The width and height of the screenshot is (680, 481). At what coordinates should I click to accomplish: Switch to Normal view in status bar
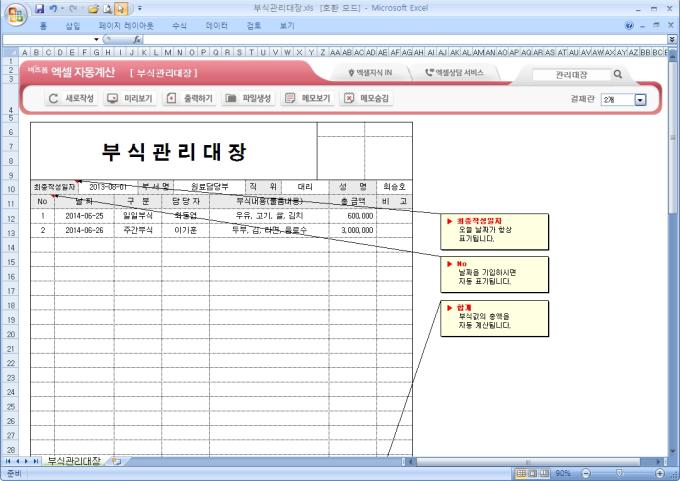click(521, 473)
